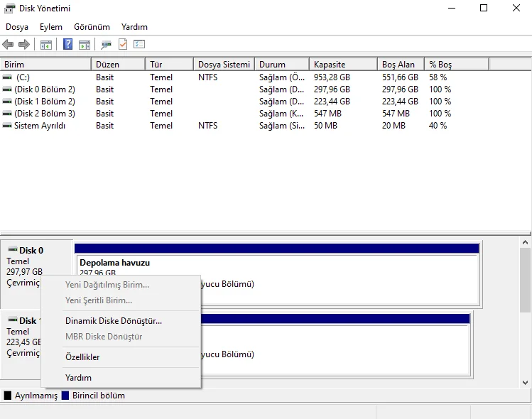Click the checklist settings toolbar icon
The height and width of the screenshot is (419, 532).
coord(139,45)
